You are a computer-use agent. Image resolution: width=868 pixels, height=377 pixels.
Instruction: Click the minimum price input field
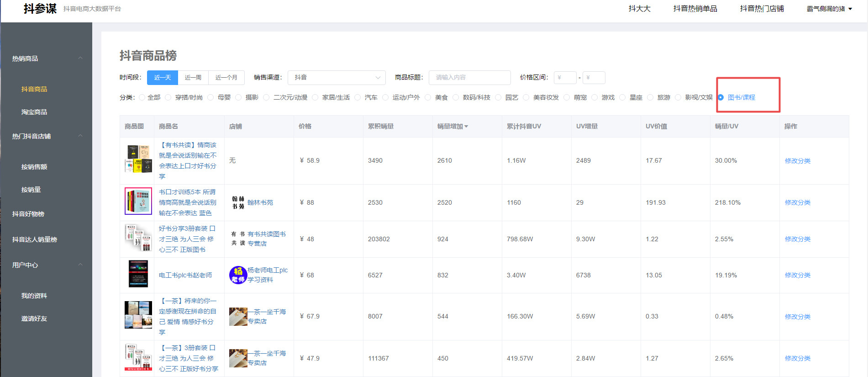point(565,78)
